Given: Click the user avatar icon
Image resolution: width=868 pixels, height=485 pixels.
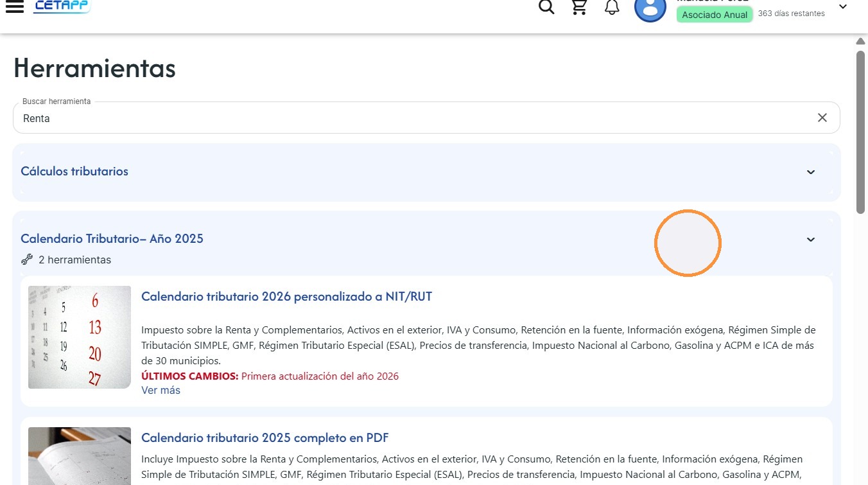Looking at the screenshot, I should [650, 8].
